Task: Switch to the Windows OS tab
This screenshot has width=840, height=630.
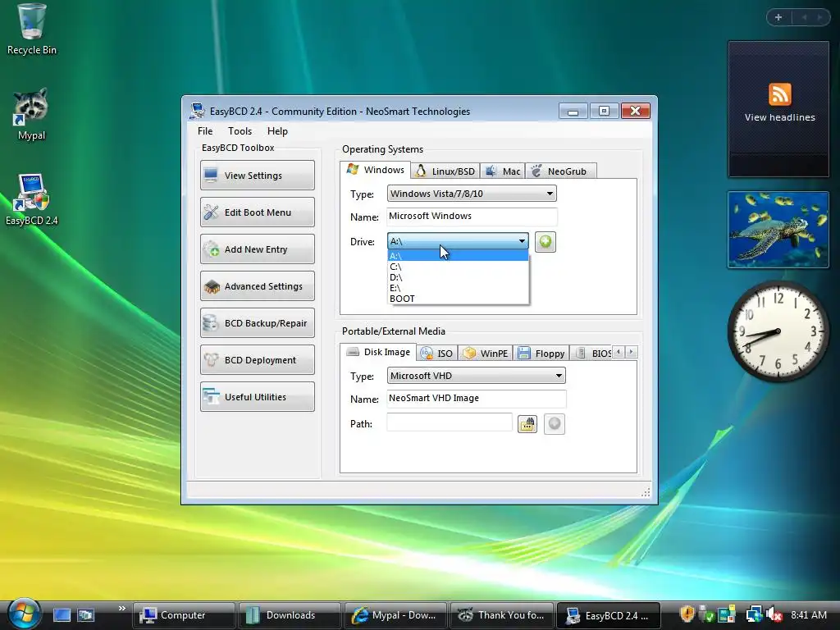Action: [x=375, y=170]
